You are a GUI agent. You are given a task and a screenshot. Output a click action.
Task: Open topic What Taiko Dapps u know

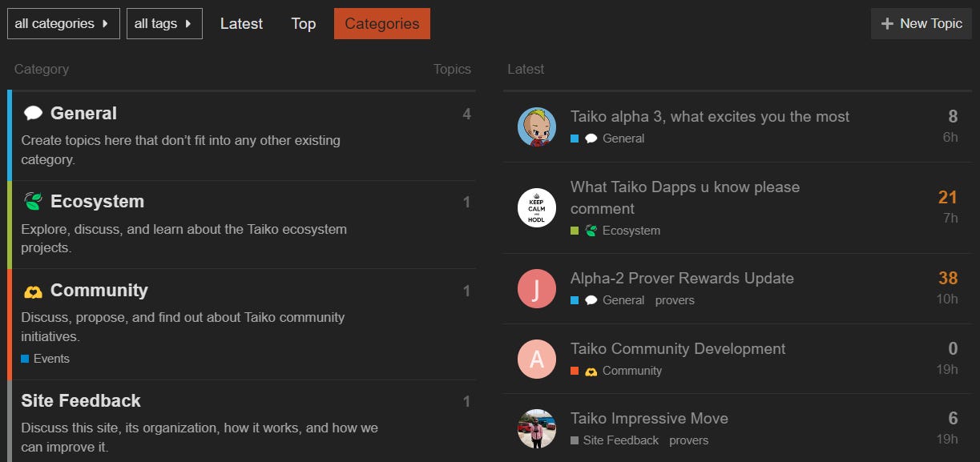[685, 198]
